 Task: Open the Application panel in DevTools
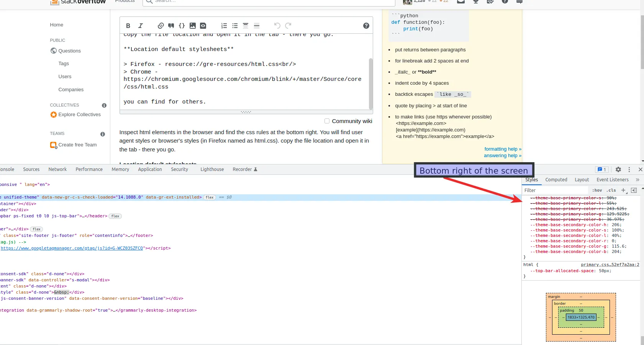[x=150, y=169]
